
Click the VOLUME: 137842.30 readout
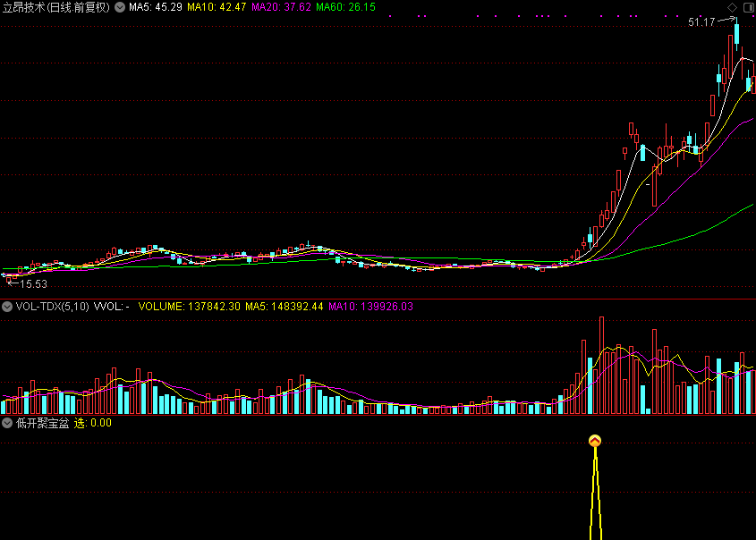189,307
